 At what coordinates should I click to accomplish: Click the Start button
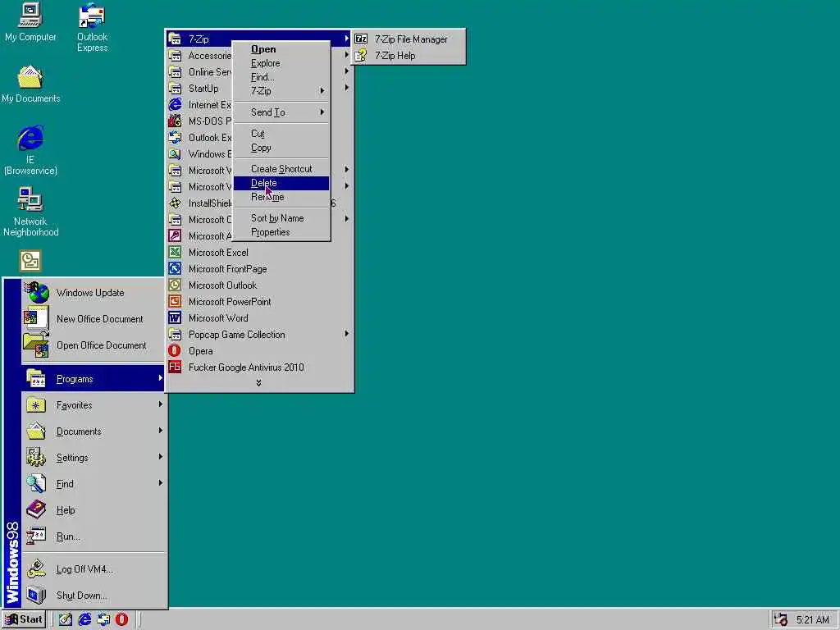24,620
